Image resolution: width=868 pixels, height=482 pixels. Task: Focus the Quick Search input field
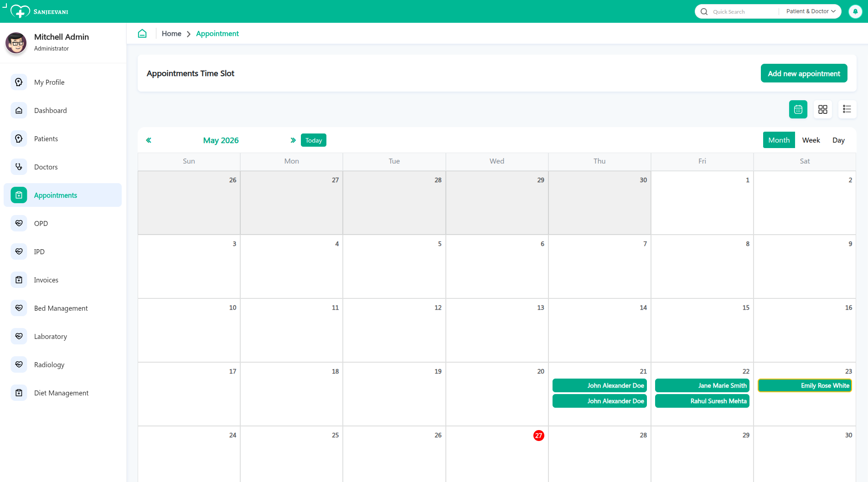point(744,12)
